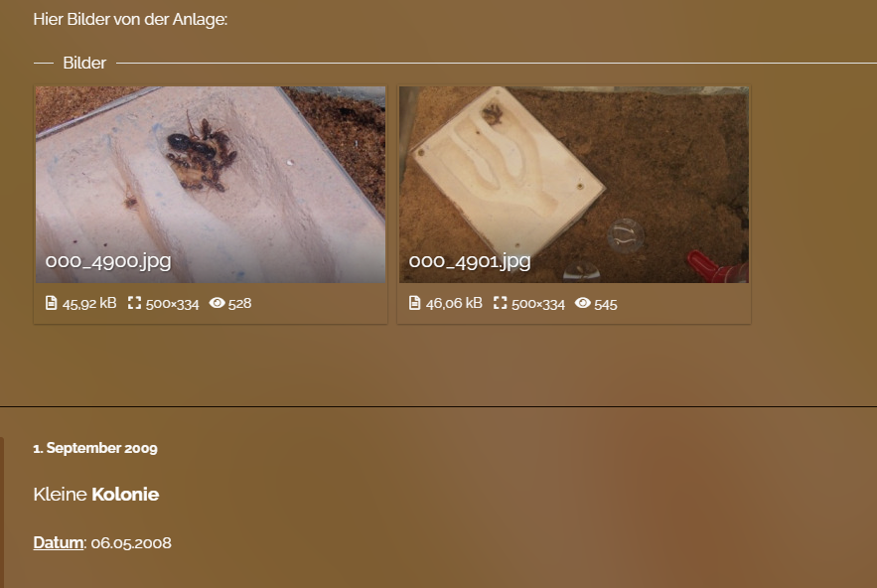Click the bold Kolonie word
877x588 pixels.
click(125, 495)
